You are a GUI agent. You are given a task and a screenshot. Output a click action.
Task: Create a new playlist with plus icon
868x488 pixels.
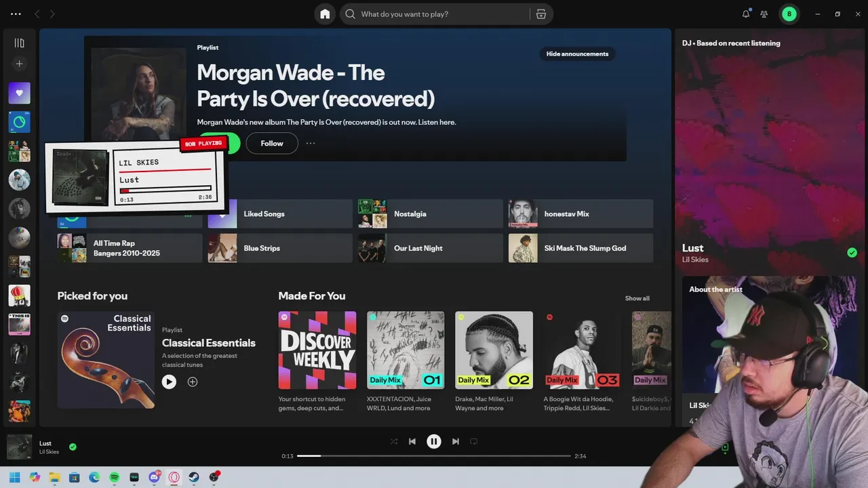[19, 64]
